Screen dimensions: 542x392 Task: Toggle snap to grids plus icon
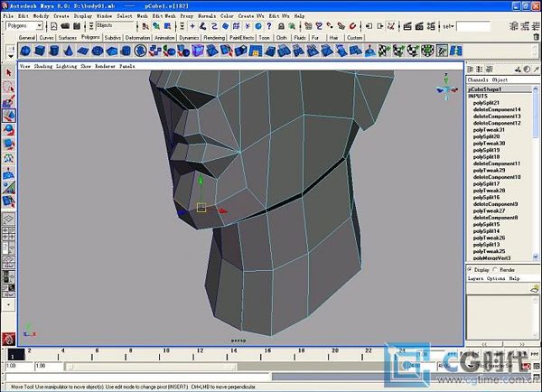click(192, 26)
